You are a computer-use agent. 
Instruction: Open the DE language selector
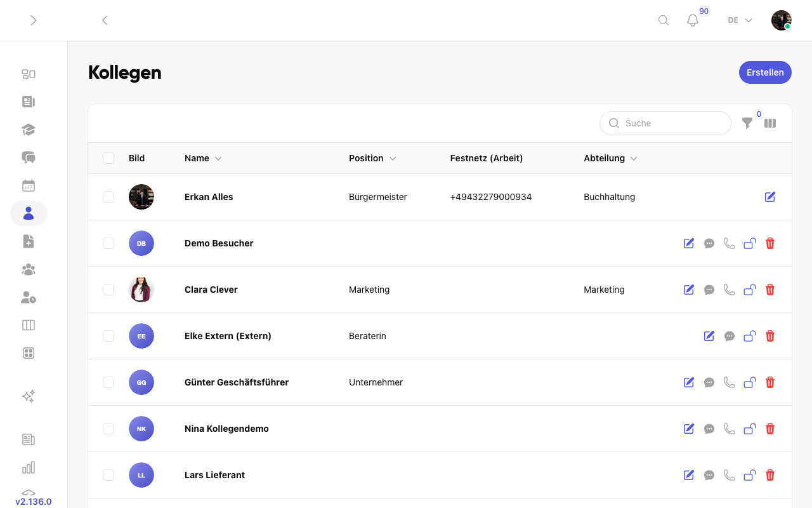738,20
